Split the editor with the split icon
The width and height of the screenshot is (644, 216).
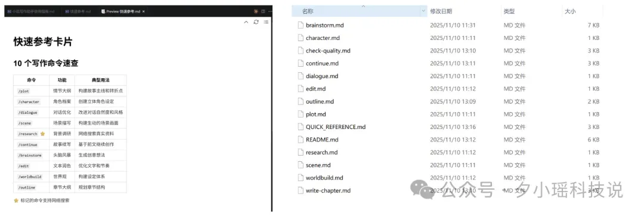coord(263,11)
